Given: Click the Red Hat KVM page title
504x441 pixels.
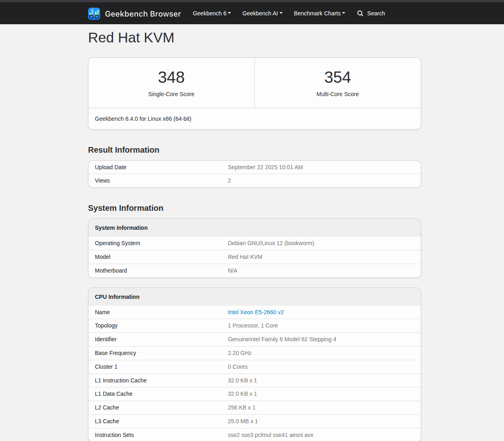Looking at the screenshot, I should [x=131, y=38].
